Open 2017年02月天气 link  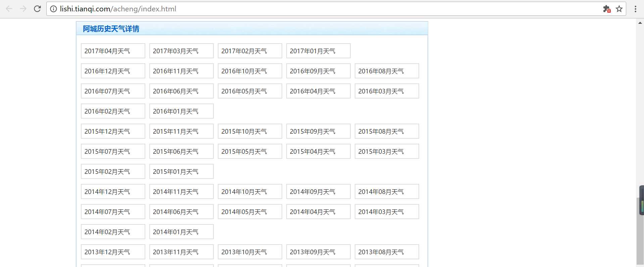coord(250,51)
